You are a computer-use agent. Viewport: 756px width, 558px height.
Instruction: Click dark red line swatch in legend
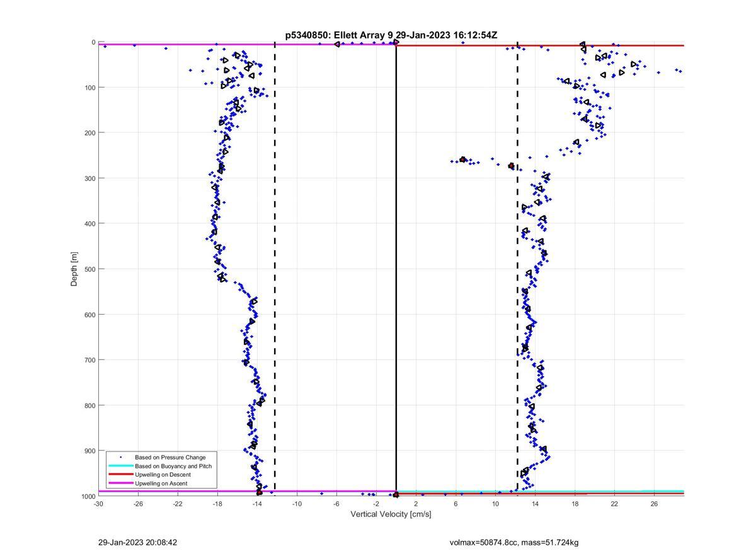point(121,475)
